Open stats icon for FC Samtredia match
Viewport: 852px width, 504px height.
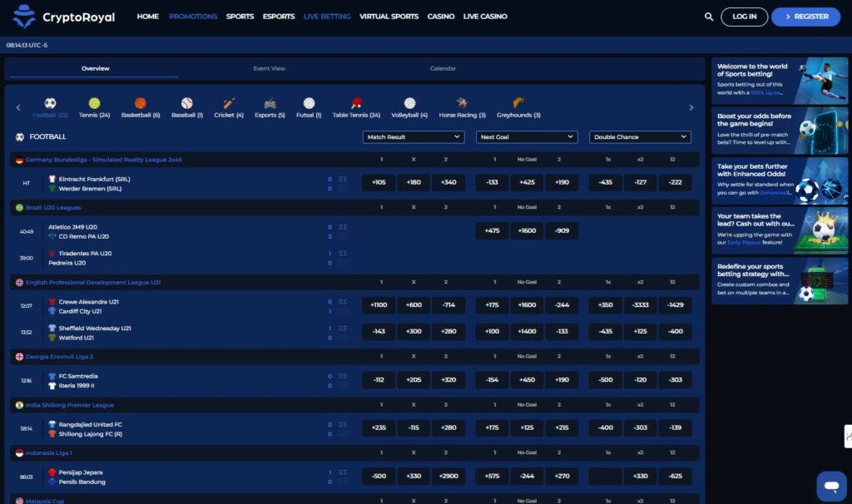pyautogui.click(x=343, y=377)
